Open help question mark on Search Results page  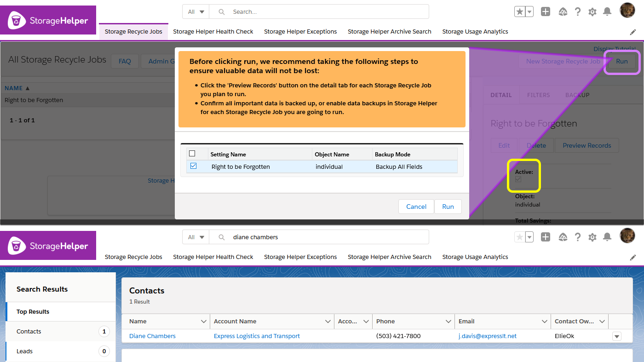coord(578,237)
